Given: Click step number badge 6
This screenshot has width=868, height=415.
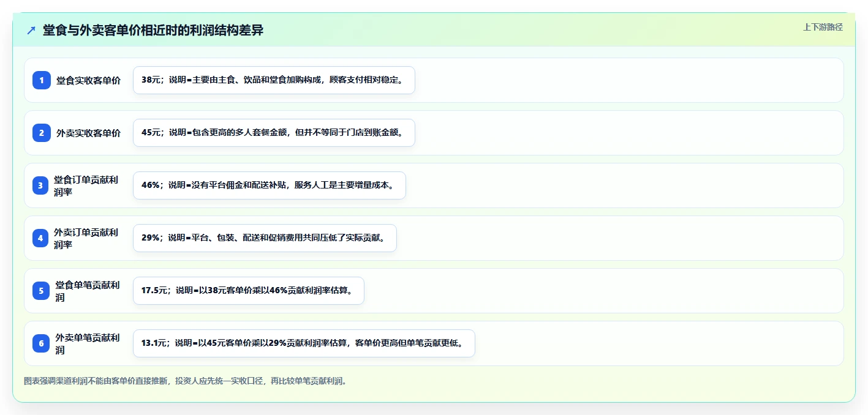Looking at the screenshot, I should [42, 343].
